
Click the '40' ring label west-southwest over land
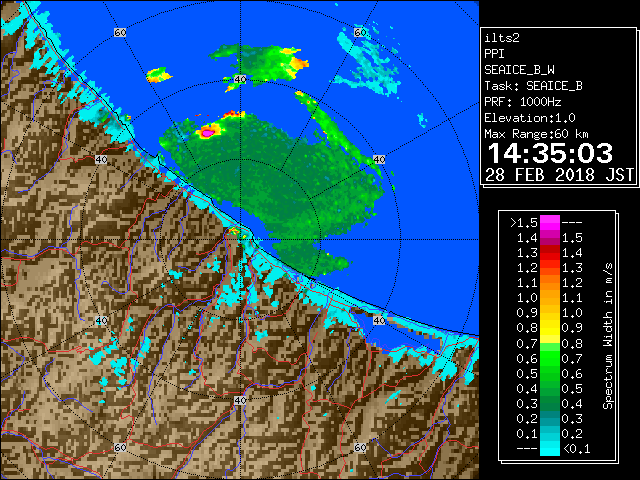[x=101, y=320]
